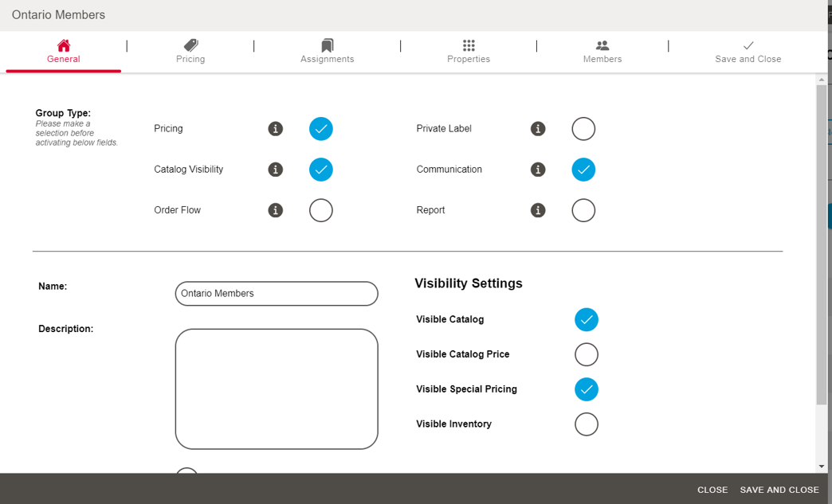View info about the Pricing group type
832x504 pixels.
click(275, 128)
